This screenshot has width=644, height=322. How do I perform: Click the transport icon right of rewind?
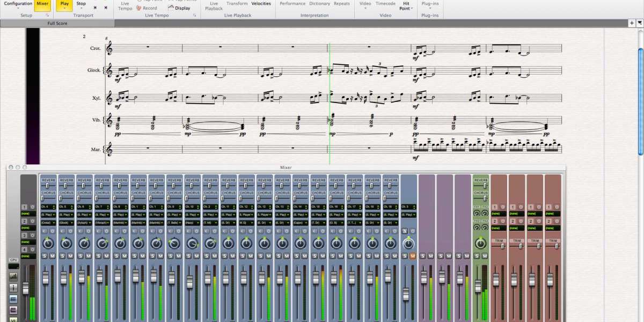(x=106, y=8)
